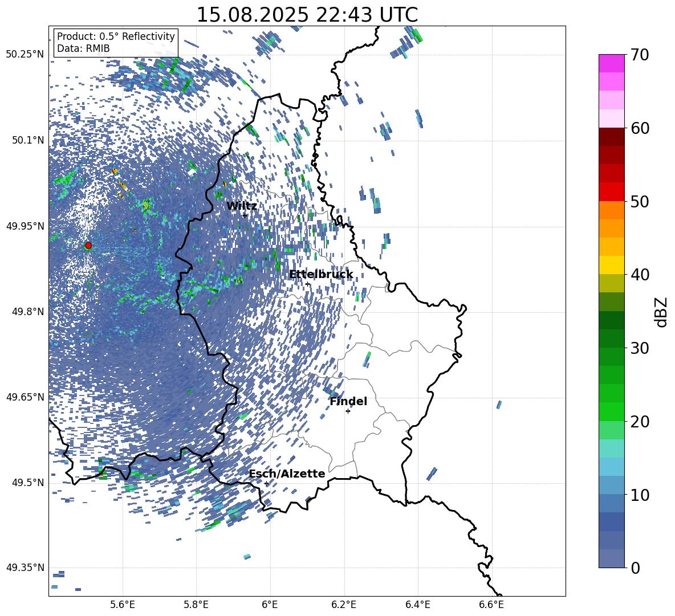This screenshot has height=616, width=675.
Task: Click the yellow colorbar segment above 40
Action: click(x=611, y=265)
